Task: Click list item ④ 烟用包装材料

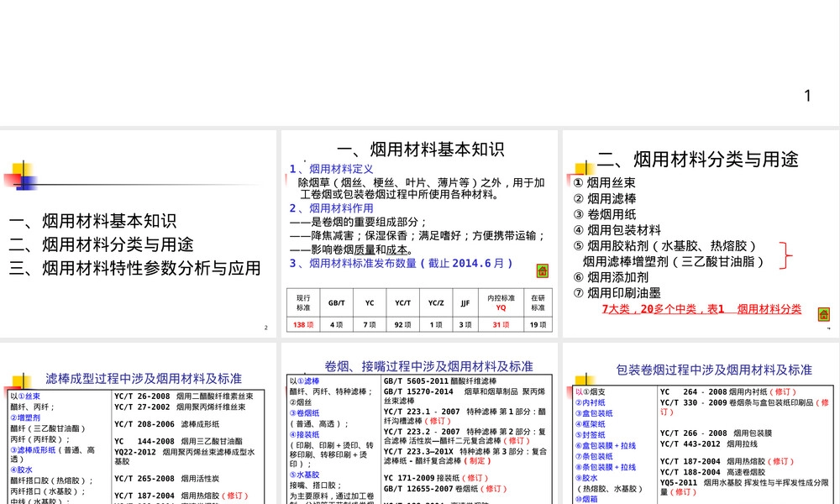Action: 617,230
